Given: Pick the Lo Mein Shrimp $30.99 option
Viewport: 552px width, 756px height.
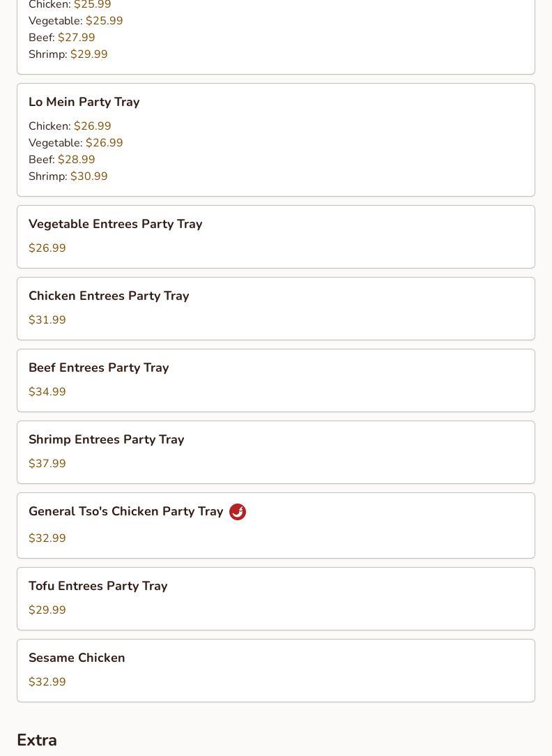Looking at the screenshot, I should (x=89, y=176).
